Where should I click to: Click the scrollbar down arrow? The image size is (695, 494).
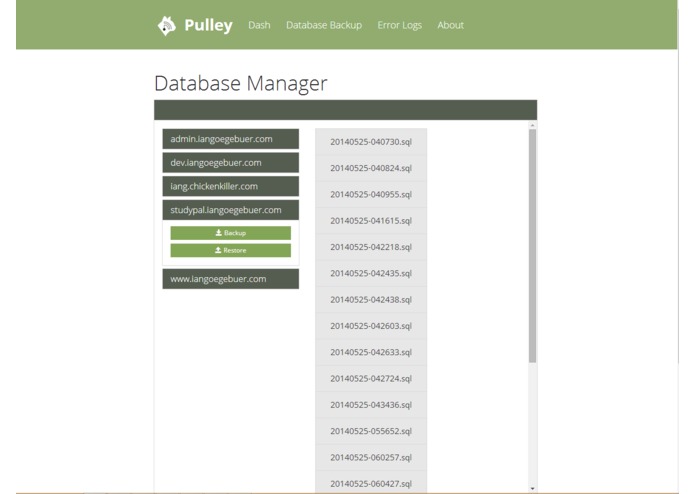click(532, 489)
